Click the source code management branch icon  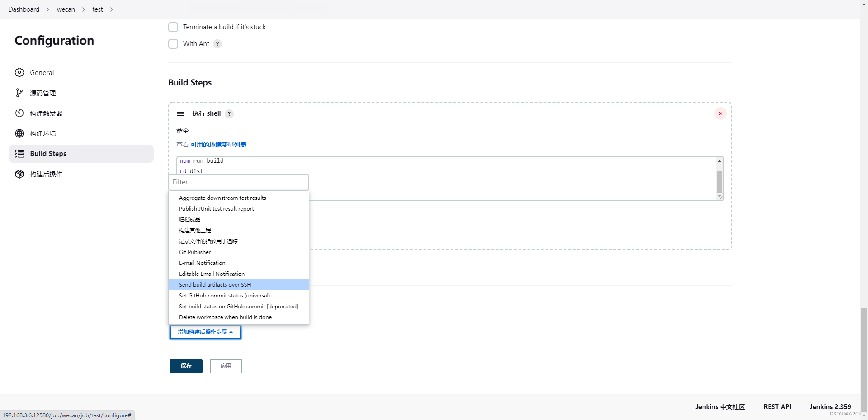click(x=19, y=93)
